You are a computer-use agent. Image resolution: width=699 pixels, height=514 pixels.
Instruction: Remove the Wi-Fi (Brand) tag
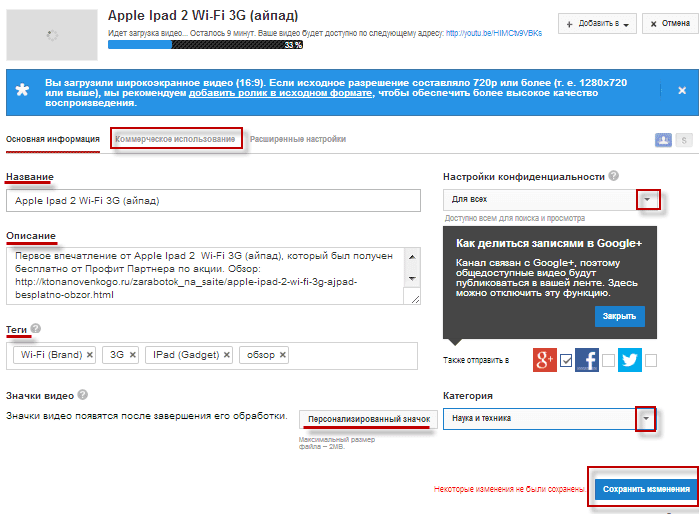click(90, 355)
